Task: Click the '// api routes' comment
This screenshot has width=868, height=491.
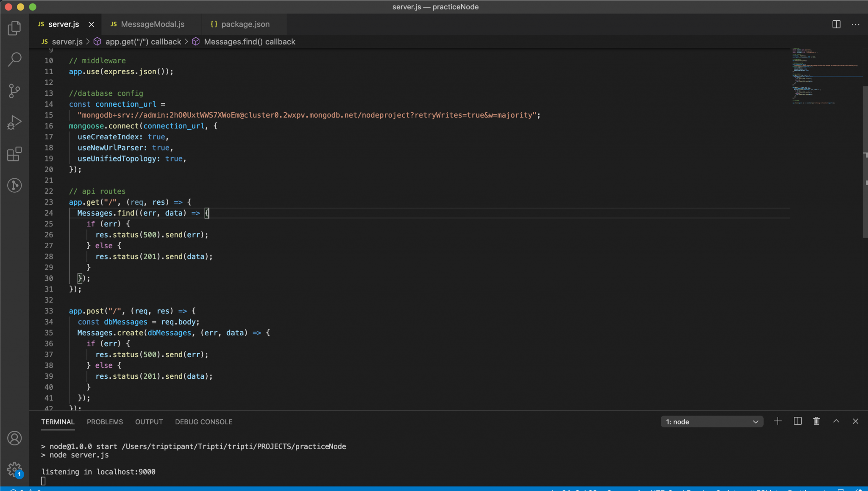Action: (97, 191)
